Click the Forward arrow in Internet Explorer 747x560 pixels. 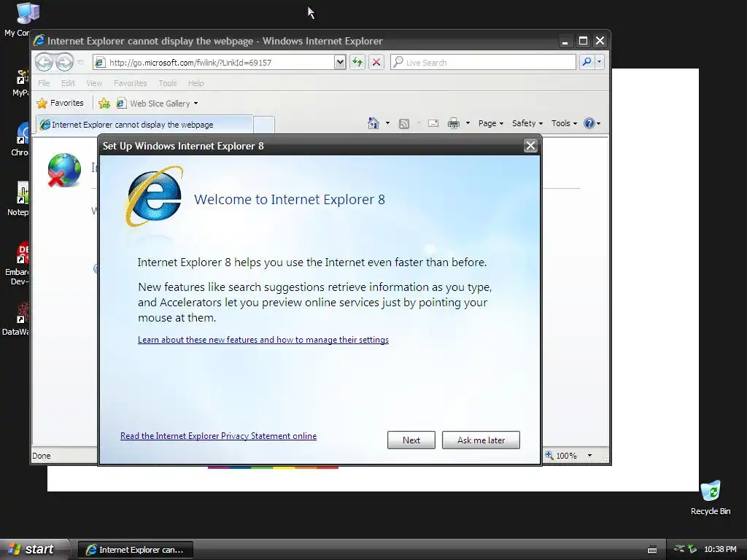pos(64,62)
